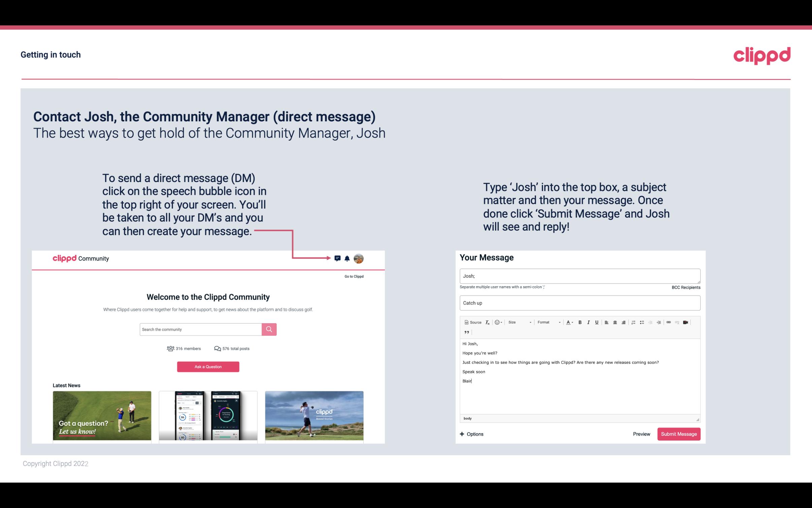Expand the Options section below message
Image resolution: width=812 pixels, height=508 pixels.
tap(472, 434)
